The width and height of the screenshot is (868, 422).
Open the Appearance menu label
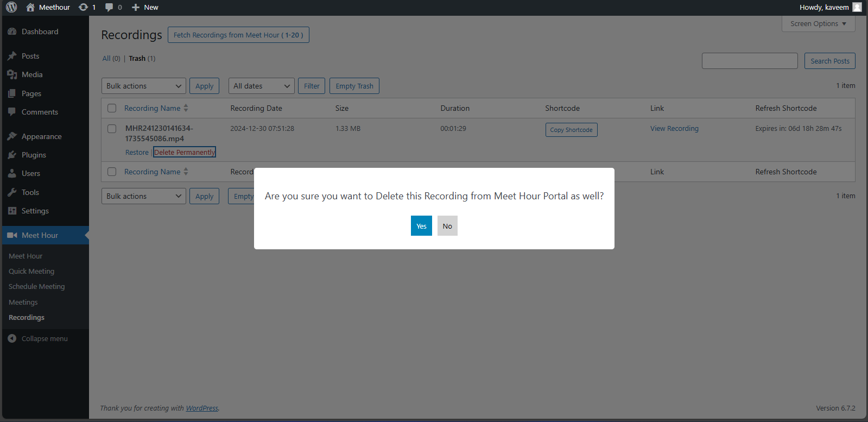point(42,136)
